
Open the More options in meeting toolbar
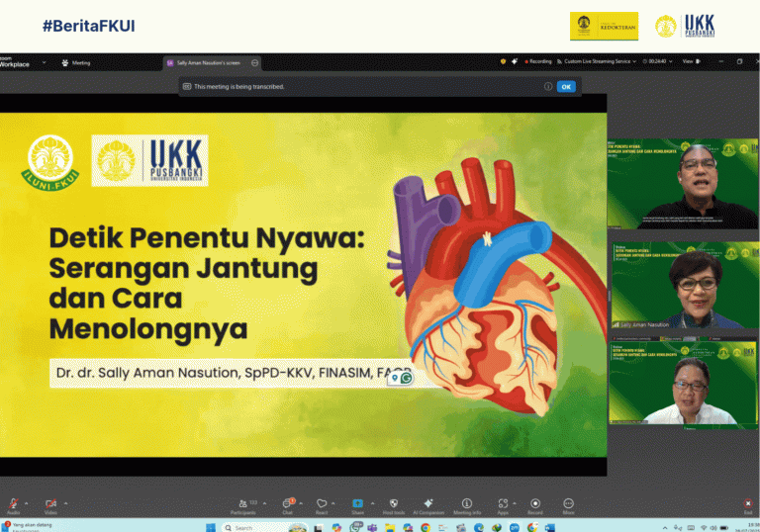pos(568,504)
